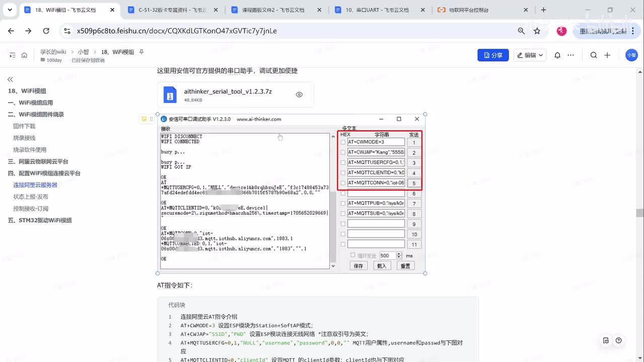Tick HEX checkbox beside AT+CWJAP in screenshot

click(x=343, y=152)
